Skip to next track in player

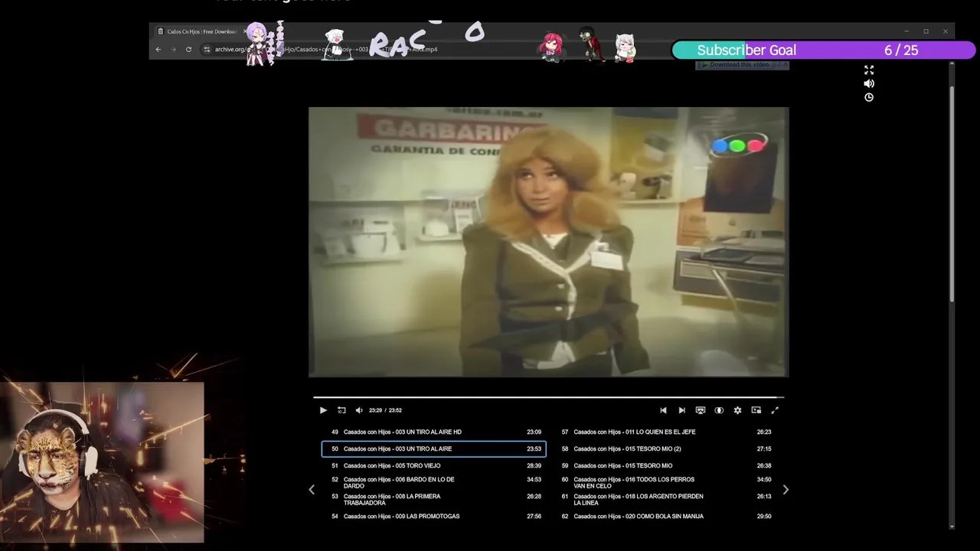click(x=681, y=410)
